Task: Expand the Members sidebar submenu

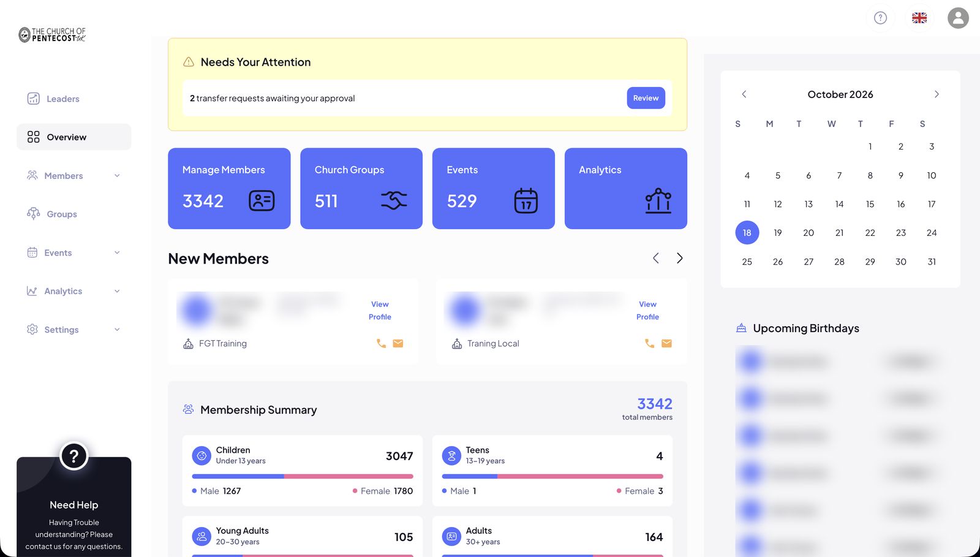Action: [117, 176]
